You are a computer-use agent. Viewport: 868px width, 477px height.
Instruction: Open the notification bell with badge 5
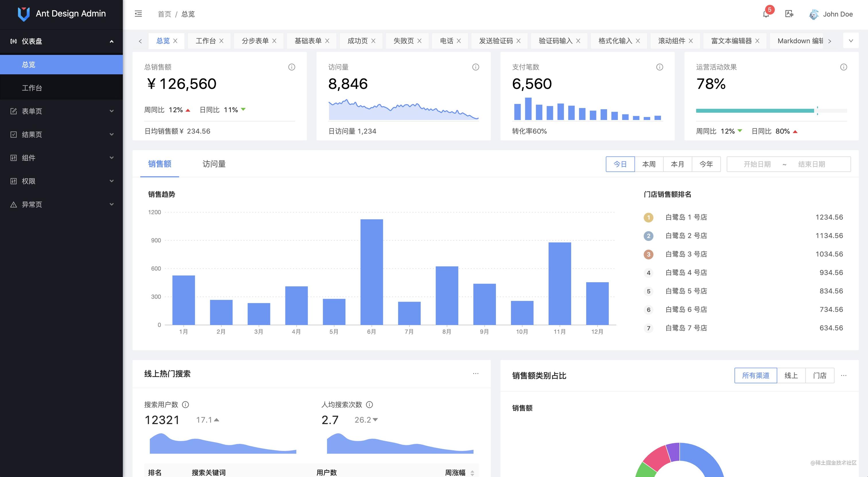(766, 14)
